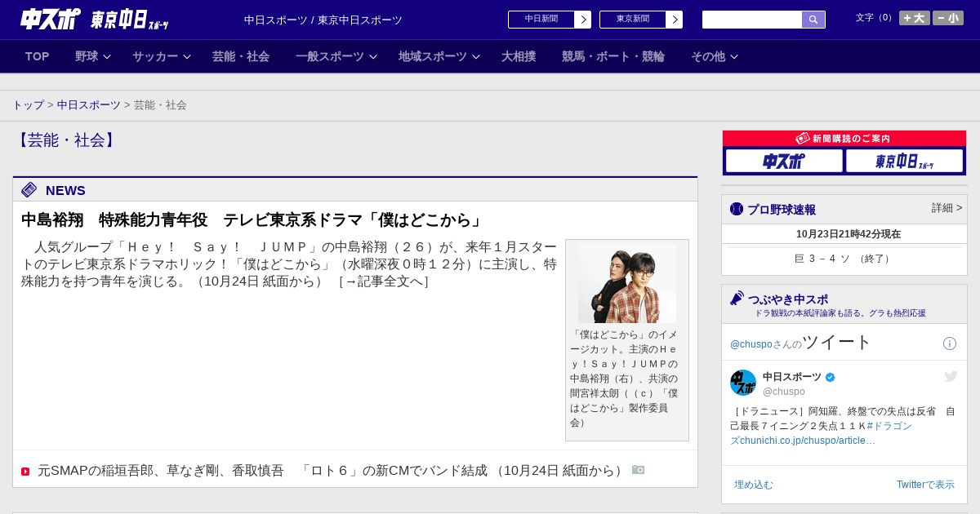Click the Twitter widget info icon
Viewport: 980px width, 514px height.
tap(950, 343)
